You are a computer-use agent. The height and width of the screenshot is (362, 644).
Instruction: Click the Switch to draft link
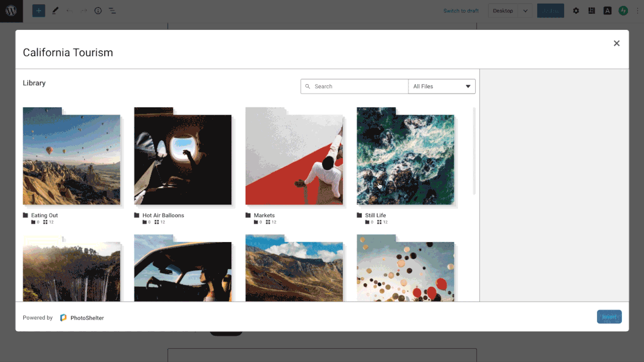click(460, 10)
